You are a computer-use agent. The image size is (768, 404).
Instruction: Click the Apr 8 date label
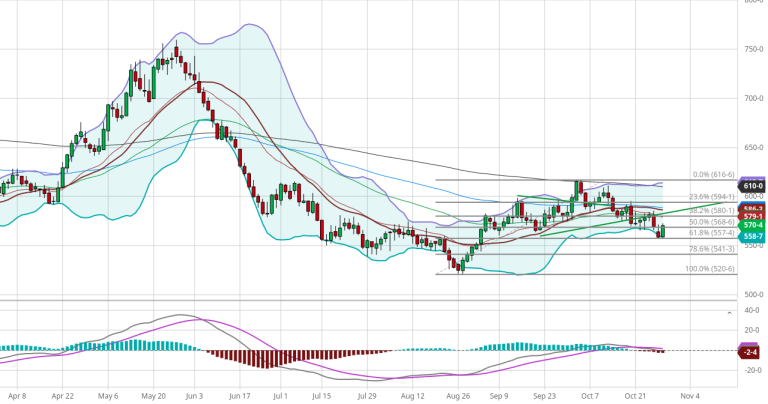coord(17,394)
